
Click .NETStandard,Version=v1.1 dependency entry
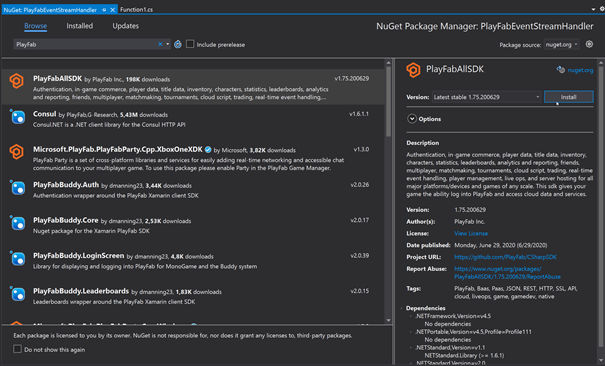[450, 347]
